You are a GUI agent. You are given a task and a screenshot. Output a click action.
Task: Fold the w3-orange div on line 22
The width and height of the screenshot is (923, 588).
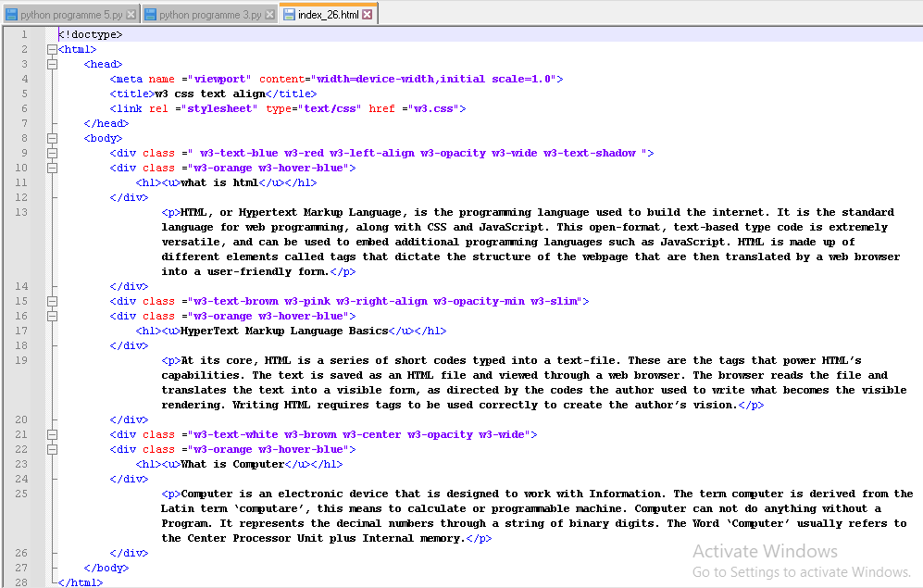[x=52, y=449]
